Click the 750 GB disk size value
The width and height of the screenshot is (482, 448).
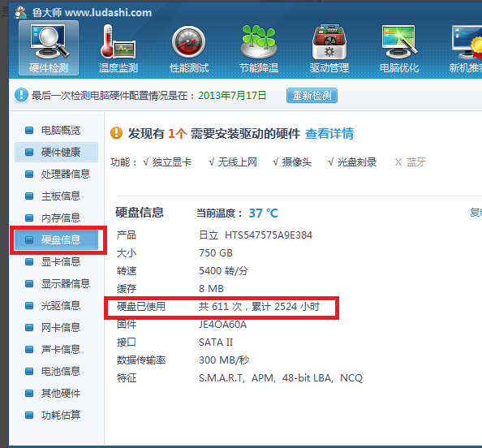pos(216,253)
